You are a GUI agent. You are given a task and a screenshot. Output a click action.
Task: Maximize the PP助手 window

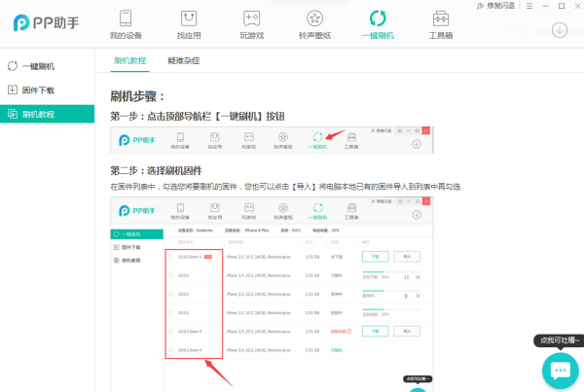[x=562, y=6]
